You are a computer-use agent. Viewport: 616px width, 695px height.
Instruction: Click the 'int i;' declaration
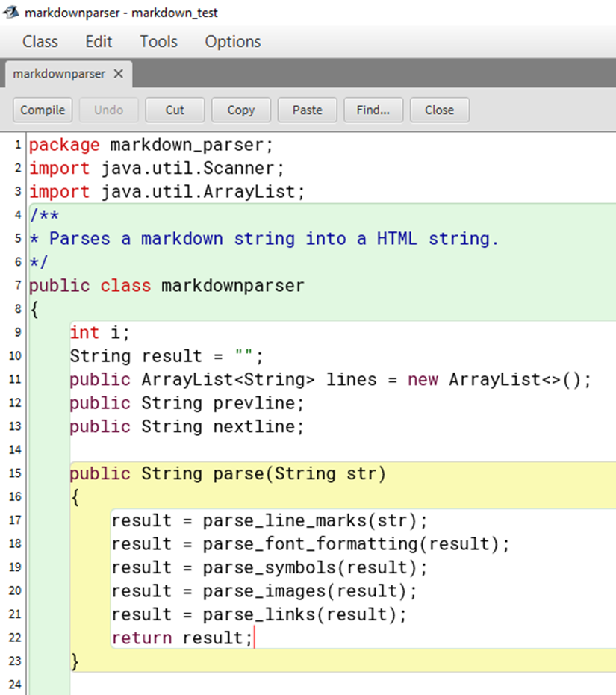click(x=100, y=333)
